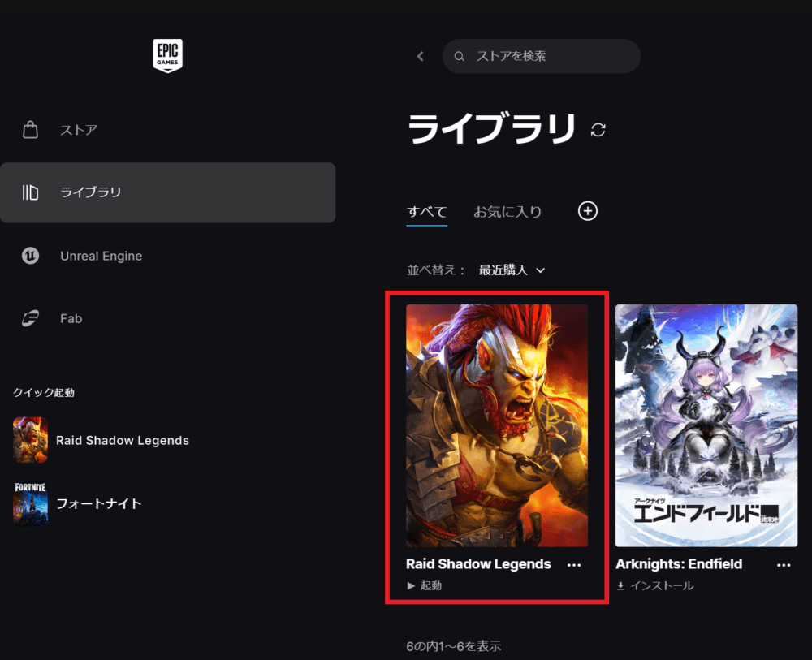Click the play triangle under Raid Shadow Legends

[x=411, y=585]
